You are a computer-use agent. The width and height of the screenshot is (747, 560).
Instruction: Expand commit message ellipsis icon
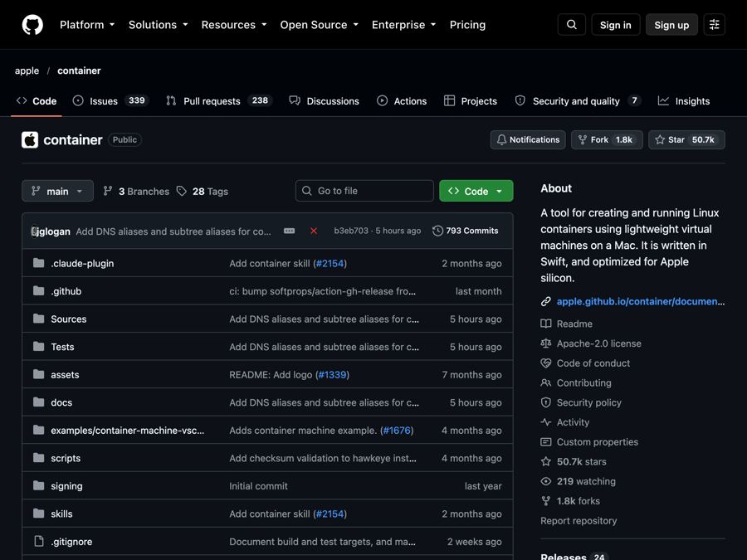tap(289, 231)
